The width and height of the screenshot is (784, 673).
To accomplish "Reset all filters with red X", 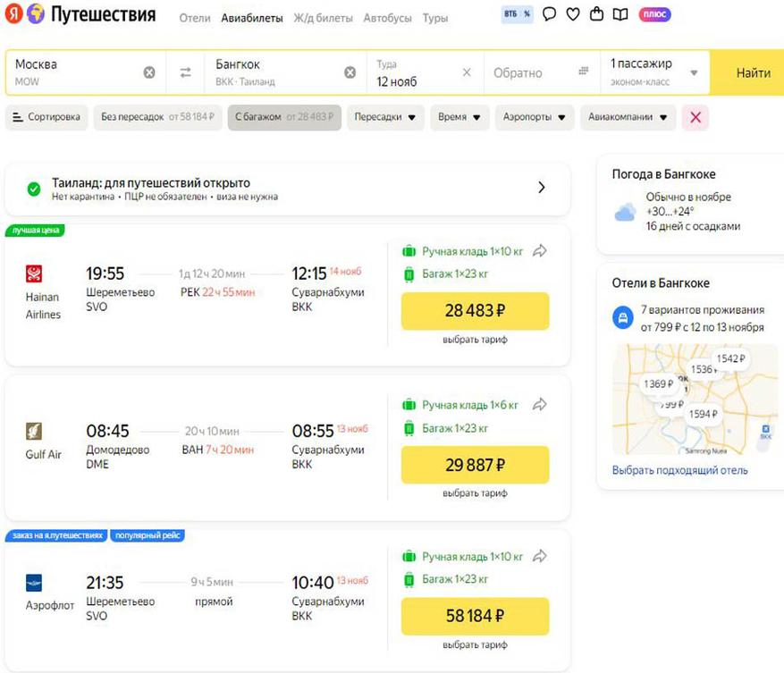I will click(695, 117).
